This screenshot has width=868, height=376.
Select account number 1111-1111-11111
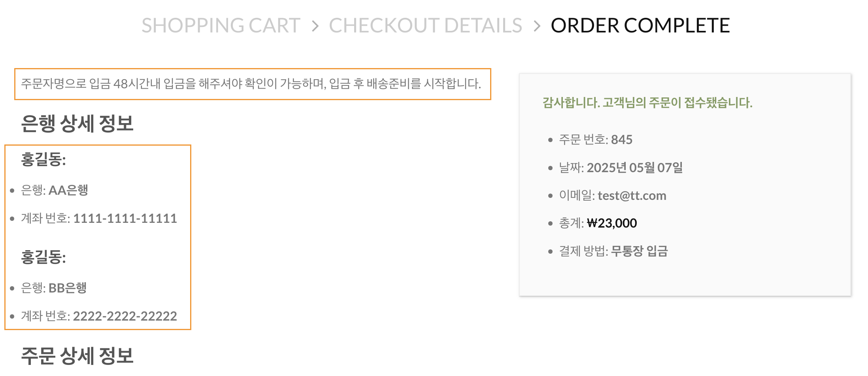click(125, 218)
